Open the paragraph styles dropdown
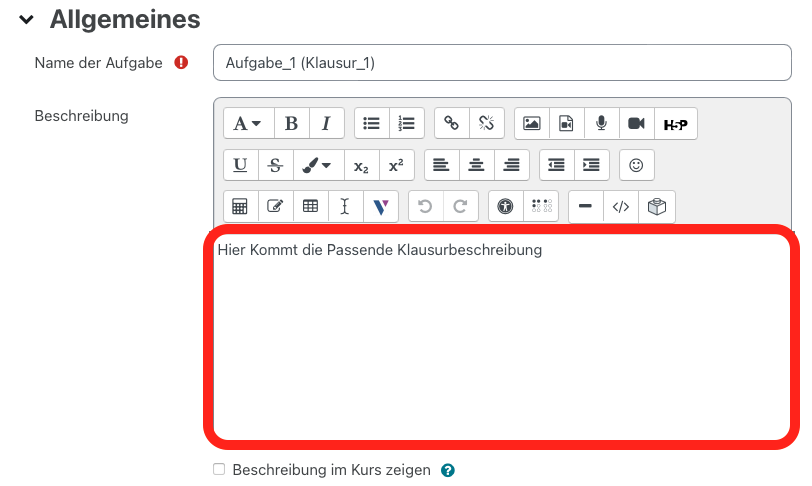 tap(247, 123)
